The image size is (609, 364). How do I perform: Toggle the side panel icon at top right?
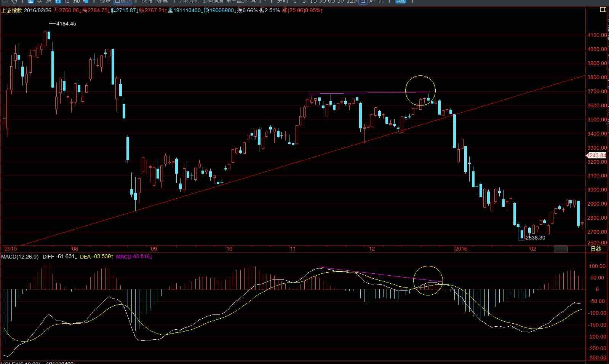coord(603,10)
